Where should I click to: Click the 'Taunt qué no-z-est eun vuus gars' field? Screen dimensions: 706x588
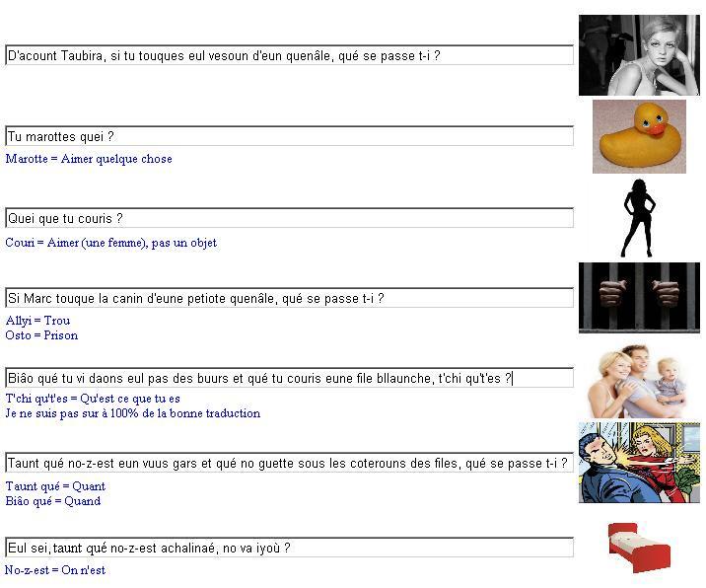[290, 463]
